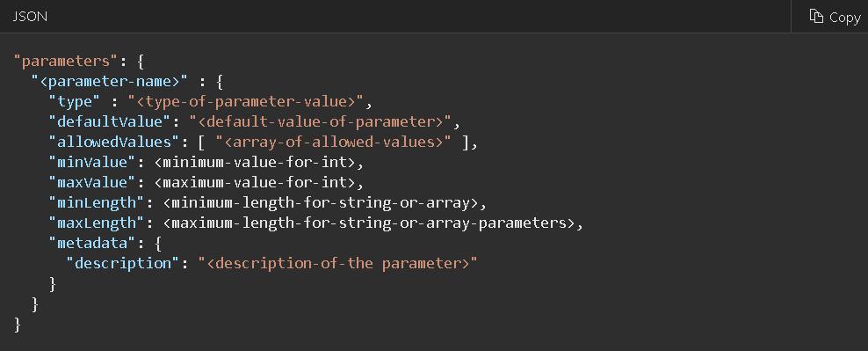Click the "maxValue" property key
The image size is (868, 351).
tap(92, 182)
